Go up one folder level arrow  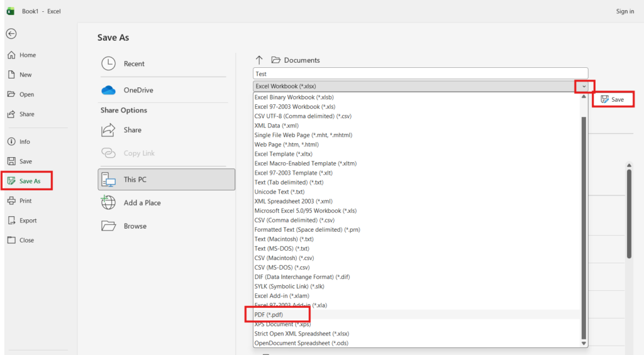pyautogui.click(x=259, y=60)
